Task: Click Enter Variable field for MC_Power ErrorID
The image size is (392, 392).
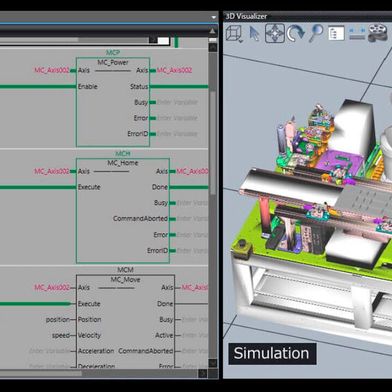Action: 177,134
